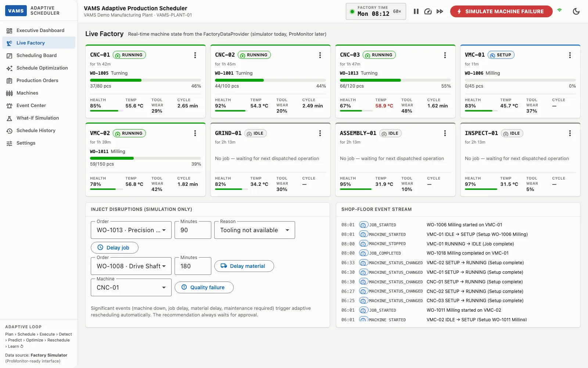This screenshot has width=588, height=368.
Task: Click the 60× simulation speed label
Action: (397, 11)
